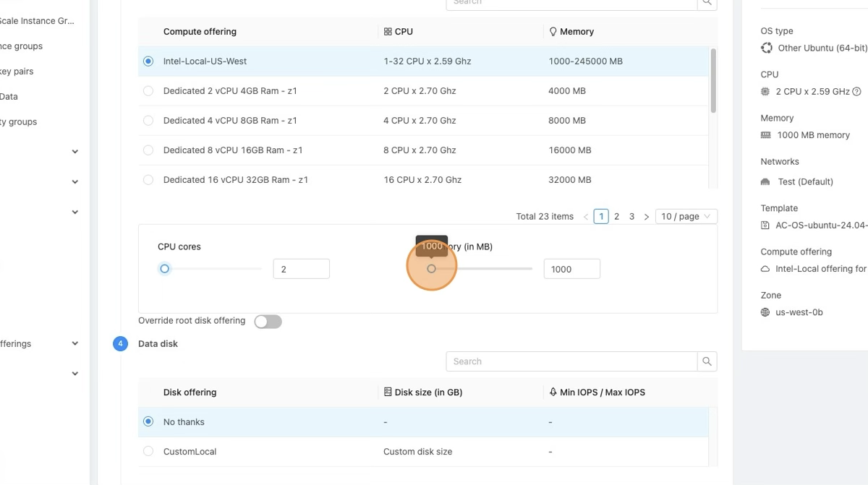Click the cloud icon beside Intel-Local offering
Viewport: 868px width, 485px height.
765,269
